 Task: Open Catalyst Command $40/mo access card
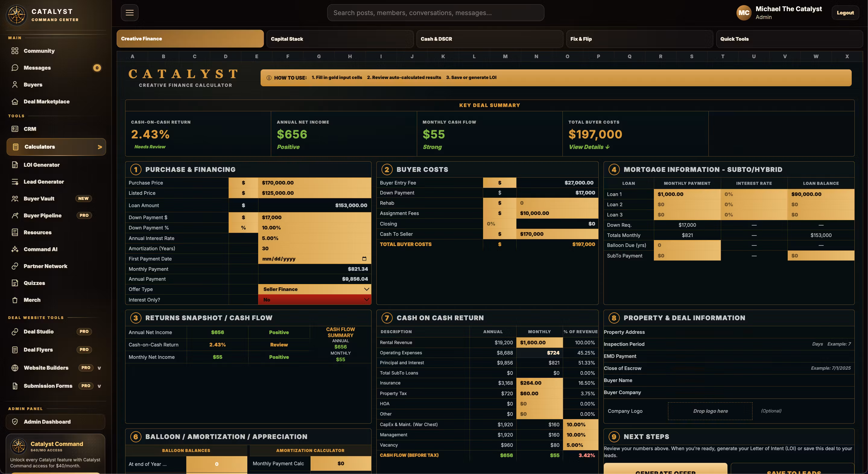pyautogui.click(x=55, y=454)
